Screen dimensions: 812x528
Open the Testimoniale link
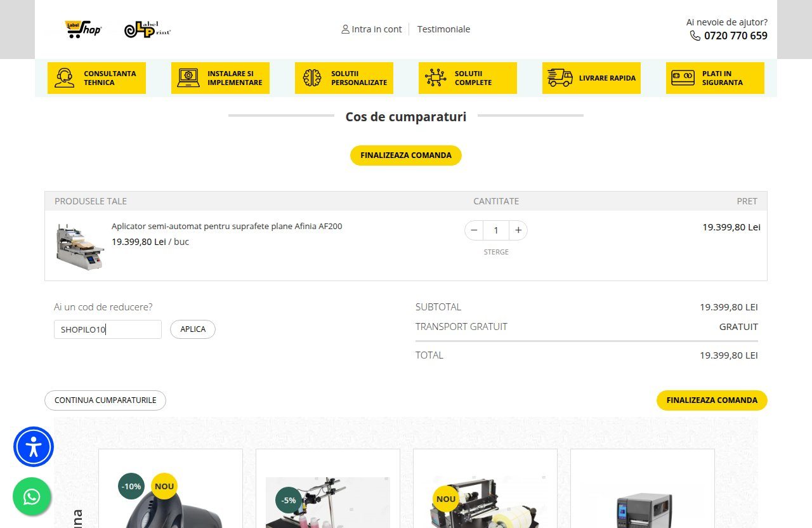pos(444,29)
